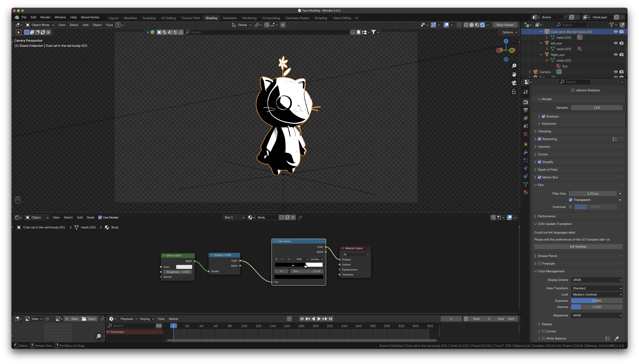
Task: Hide left_eye object in viewport
Action: pyautogui.click(x=616, y=43)
